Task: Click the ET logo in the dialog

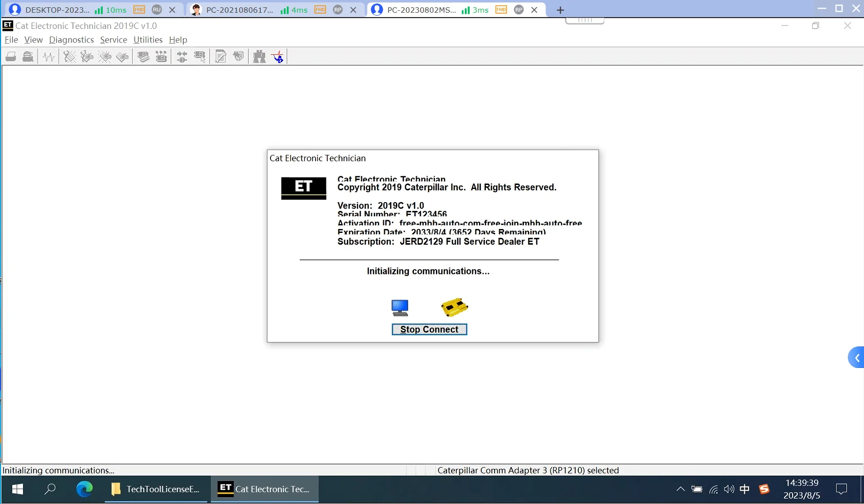Action: (x=304, y=188)
